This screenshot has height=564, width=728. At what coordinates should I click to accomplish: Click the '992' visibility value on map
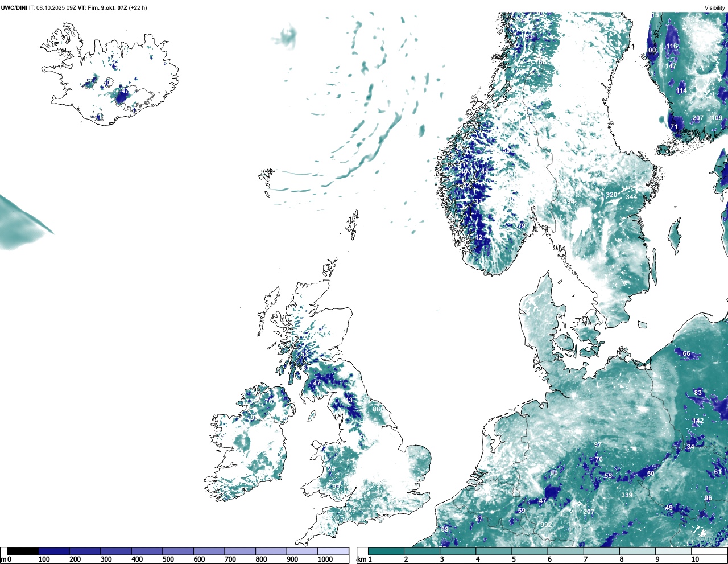(546, 524)
